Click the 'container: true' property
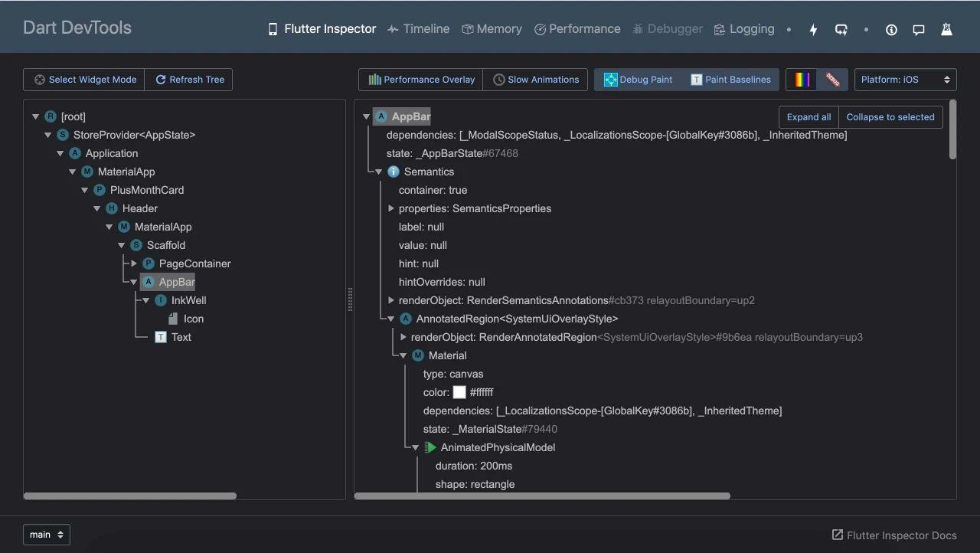 pyautogui.click(x=433, y=190)
